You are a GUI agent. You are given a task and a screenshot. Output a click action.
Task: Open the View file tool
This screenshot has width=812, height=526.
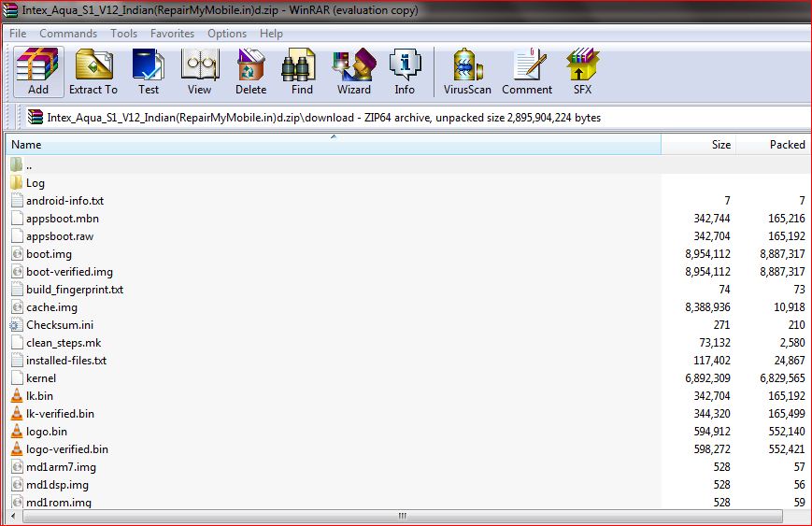tap(199, 71)
